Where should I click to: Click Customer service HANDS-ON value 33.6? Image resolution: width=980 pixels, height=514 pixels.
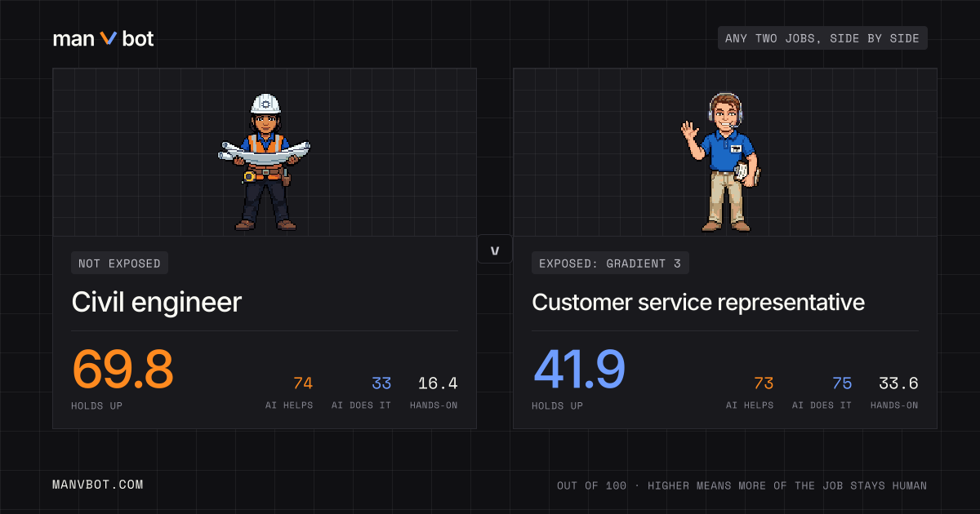898,383
